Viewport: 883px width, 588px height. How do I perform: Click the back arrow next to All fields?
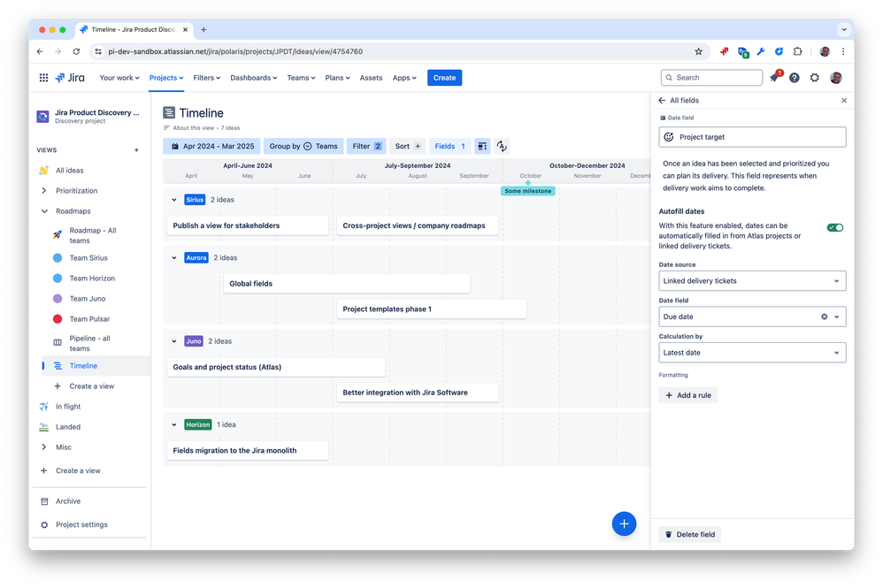[662, 100]
